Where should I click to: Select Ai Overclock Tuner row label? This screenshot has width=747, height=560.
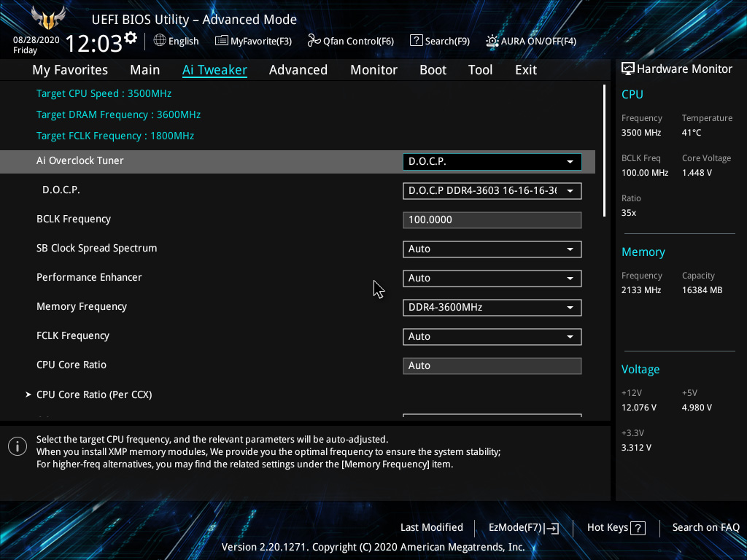[x=80, y=161]
